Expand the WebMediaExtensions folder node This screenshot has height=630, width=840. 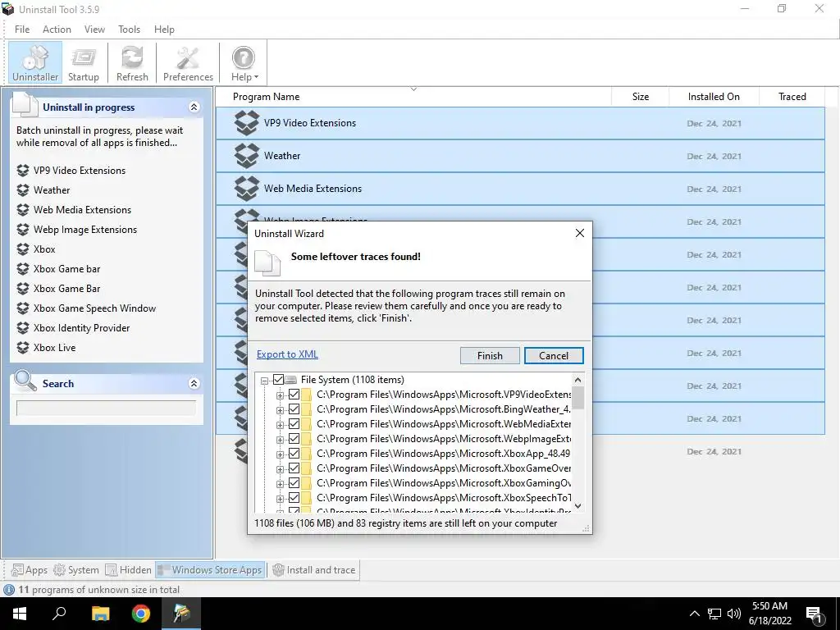pyautogui.click(x=280, y=426)
